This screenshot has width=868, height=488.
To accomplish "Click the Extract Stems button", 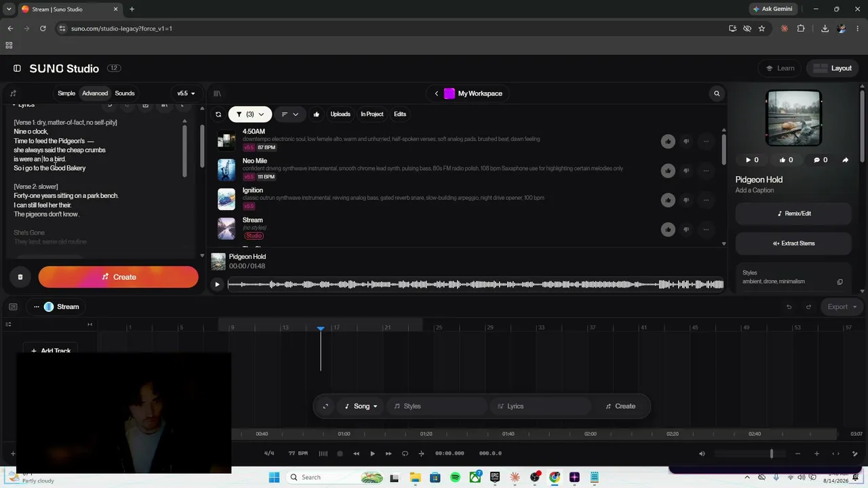I will pos(793,243).
